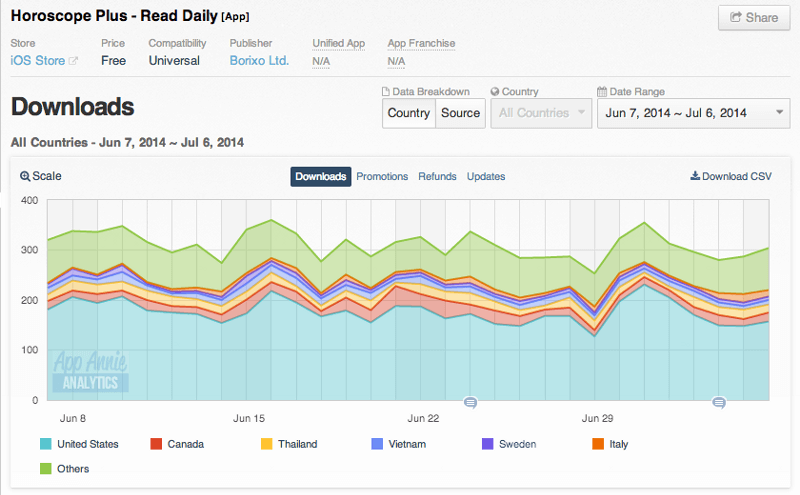Toggle Vietnam series in legend
The image size is (800, 495).
tap(399, 444)
